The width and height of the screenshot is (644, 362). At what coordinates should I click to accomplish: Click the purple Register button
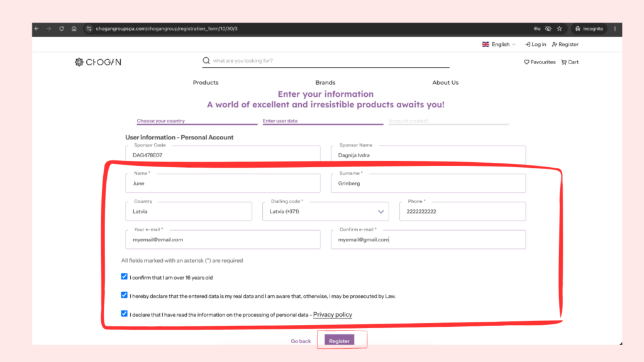tap(339, 341)
